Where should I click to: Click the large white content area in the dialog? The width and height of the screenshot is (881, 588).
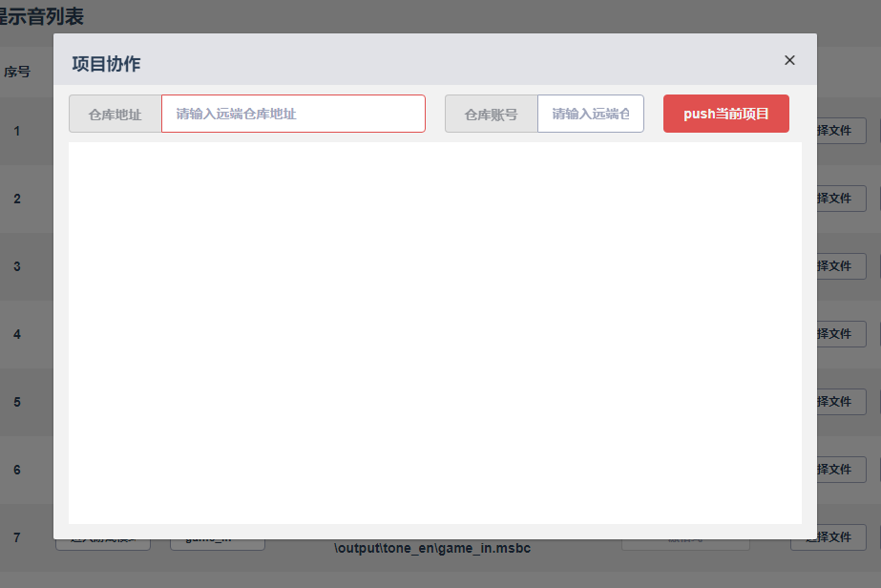click(x=435, y=333)
